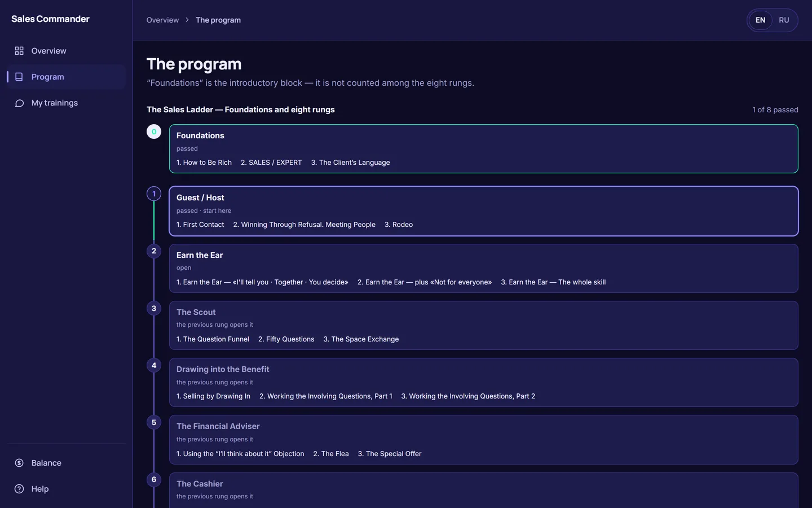This screenshot has width=812, height=508.
Task: Click lesson "3. The Space Exchange"
Action: click(x=361, y=339)
